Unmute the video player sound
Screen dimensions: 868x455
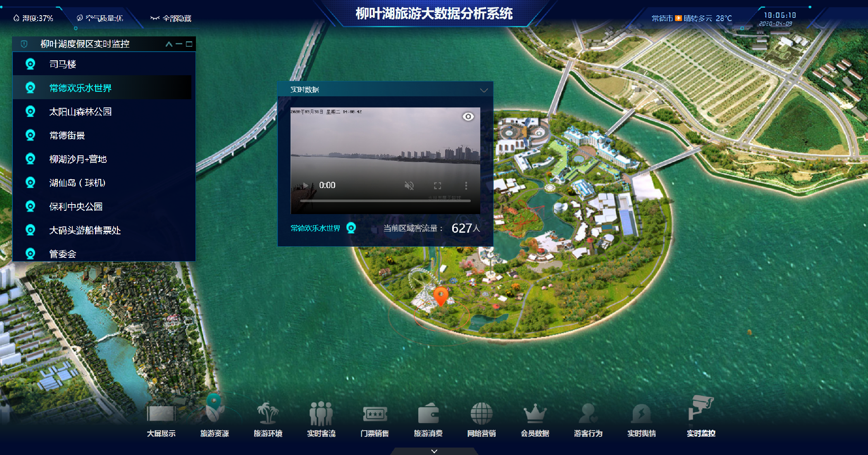click(x=409, y=186)
